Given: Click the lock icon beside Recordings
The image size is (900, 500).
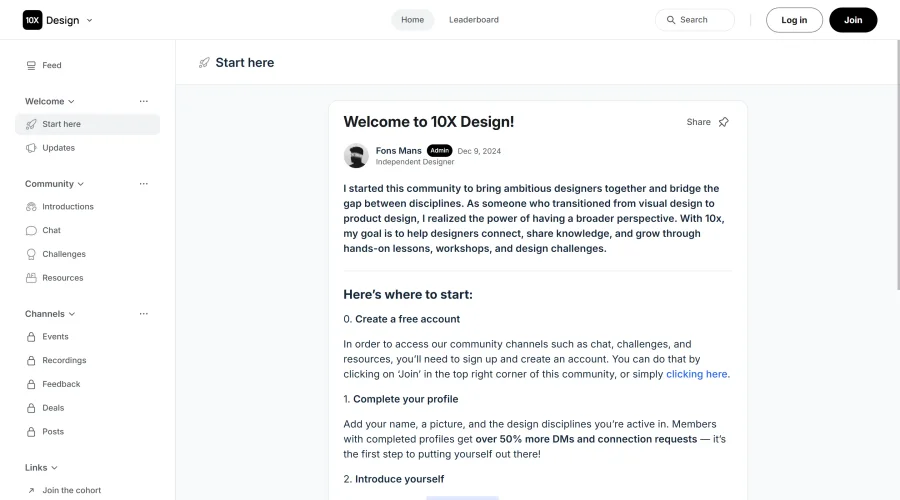Looking at the screenshot, I should coord(31,361).
